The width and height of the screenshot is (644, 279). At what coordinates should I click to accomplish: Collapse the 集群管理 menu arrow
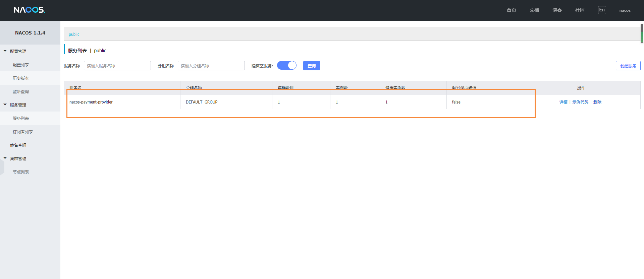[5, 158]
